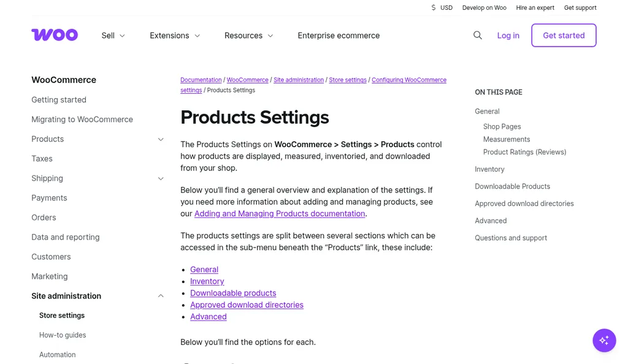This screenshot has width=628, height=364.
Task: Open Develop on Woo link
Action: (484, 7)
